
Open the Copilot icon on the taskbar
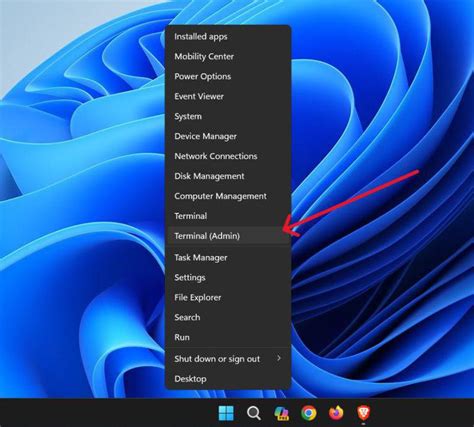point(281,413)
